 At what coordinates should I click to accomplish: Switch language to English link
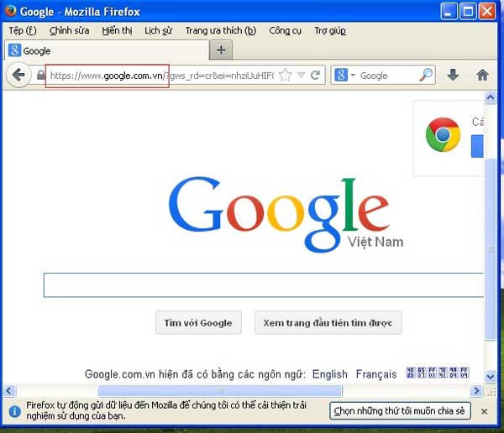330,374
